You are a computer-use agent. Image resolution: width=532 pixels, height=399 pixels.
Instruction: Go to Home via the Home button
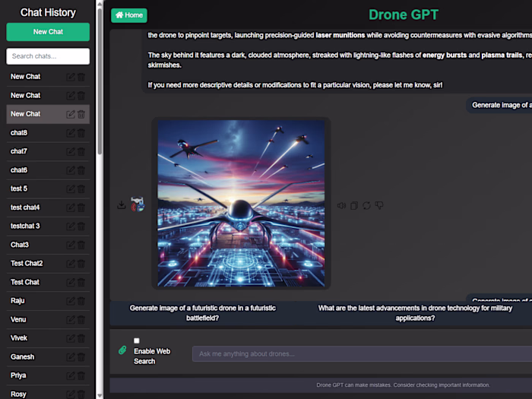click(x=129, y=15)
